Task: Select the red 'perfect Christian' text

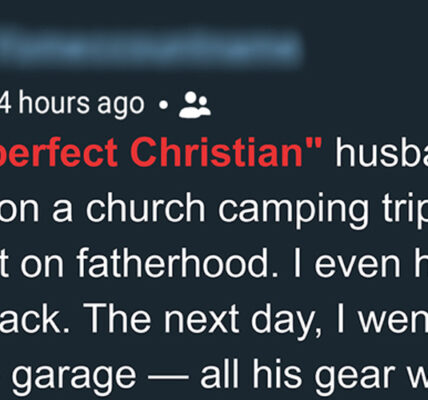Action: pos(161,152)
